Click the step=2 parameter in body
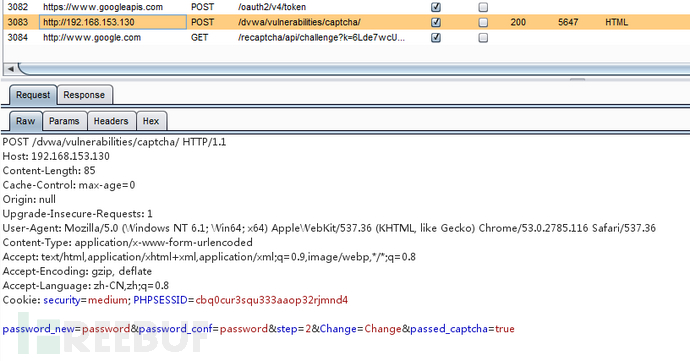This screenshot has width=690, height=361. tap(294, 329)
